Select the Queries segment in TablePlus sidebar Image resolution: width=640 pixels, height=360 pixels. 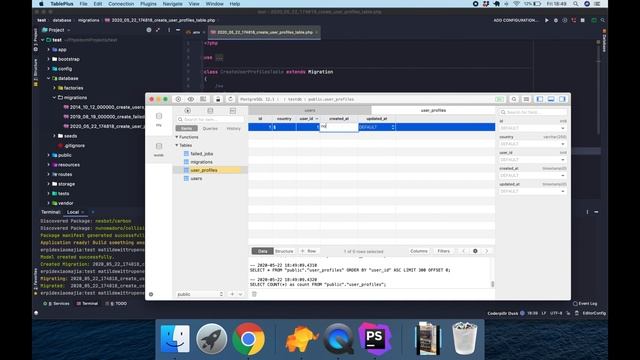210,128
